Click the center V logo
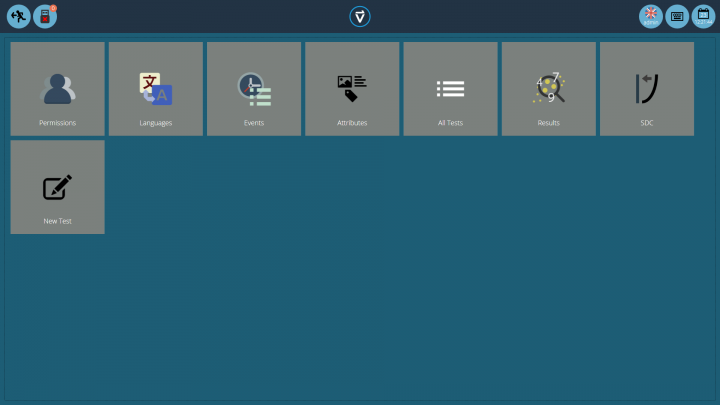720x405 pixels. point(360,17)
